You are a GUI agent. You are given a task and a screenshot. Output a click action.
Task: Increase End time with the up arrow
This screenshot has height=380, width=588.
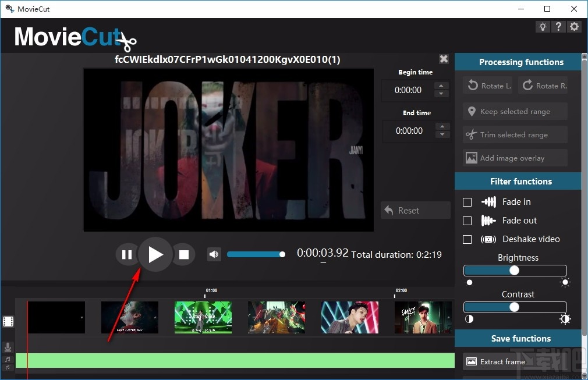click(442, 127)
